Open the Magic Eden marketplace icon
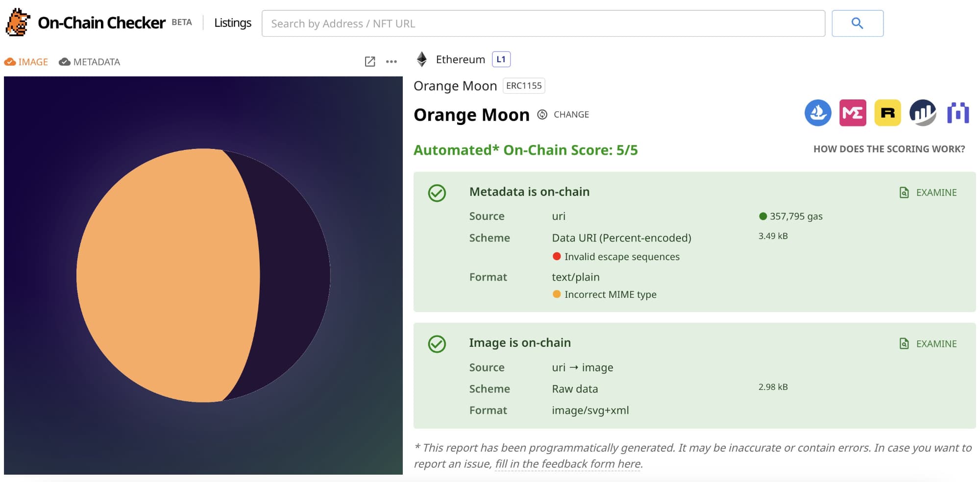 click(x=853, y=113)
